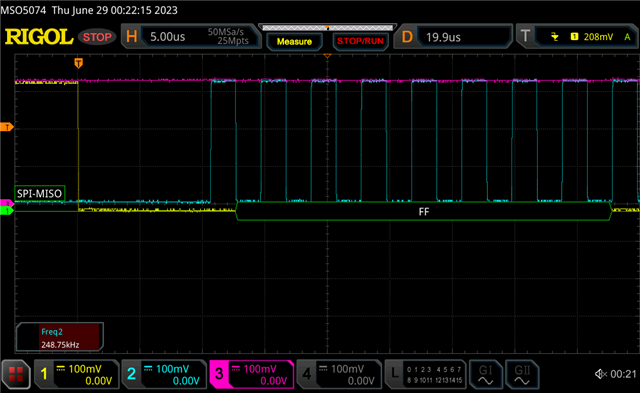Click the Measure button

[x=294, y=41]
